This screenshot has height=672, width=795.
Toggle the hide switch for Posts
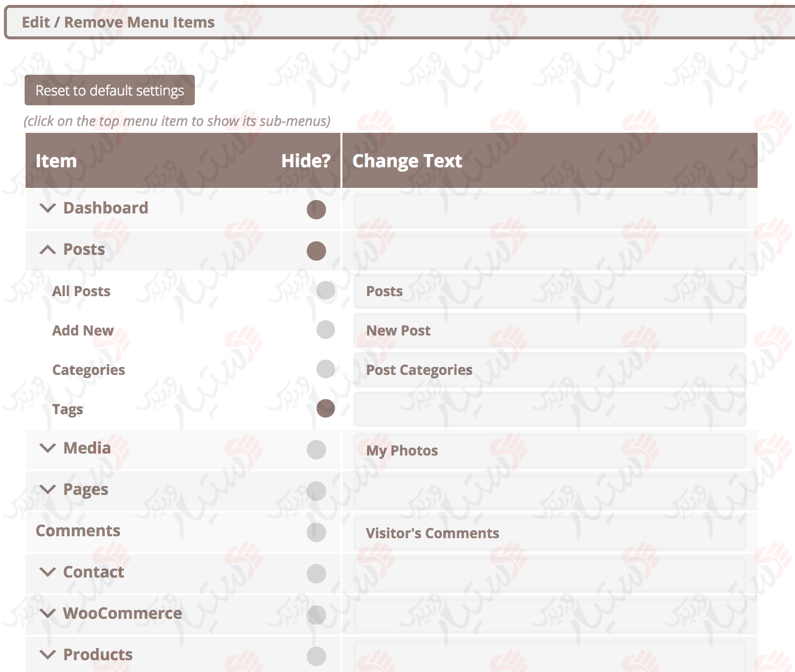click(316, 251)
